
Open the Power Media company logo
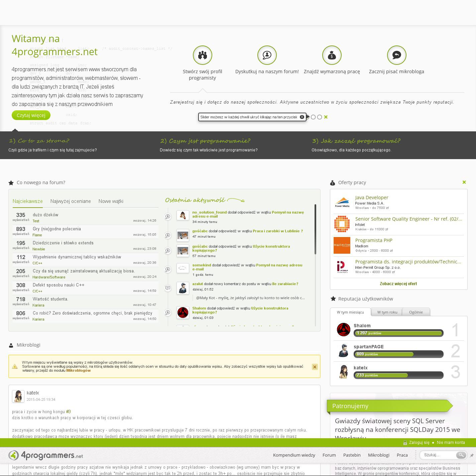coord(342,202)
